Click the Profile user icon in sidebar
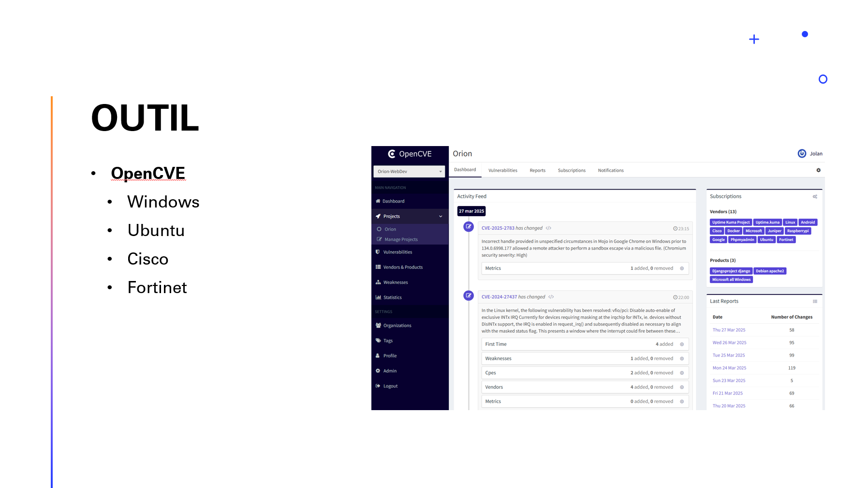This screenshot has width=868, height=488. click(x=378, y=355)
